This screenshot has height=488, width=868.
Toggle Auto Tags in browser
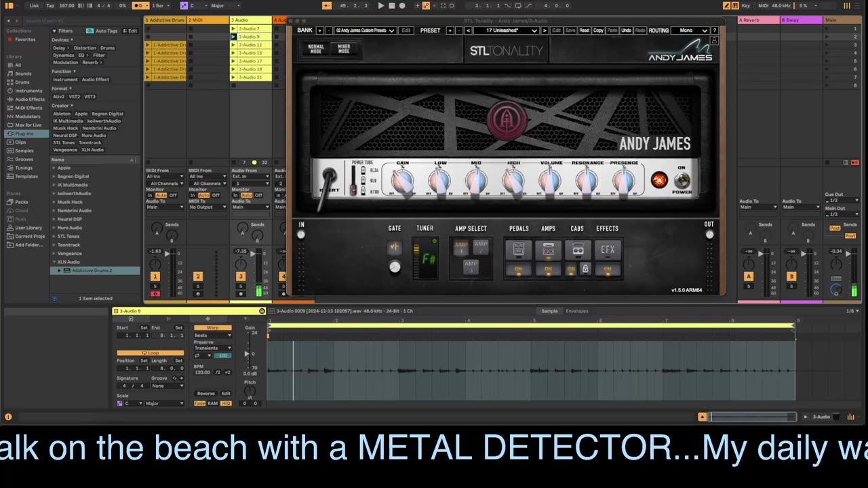(x=102, y=31)
